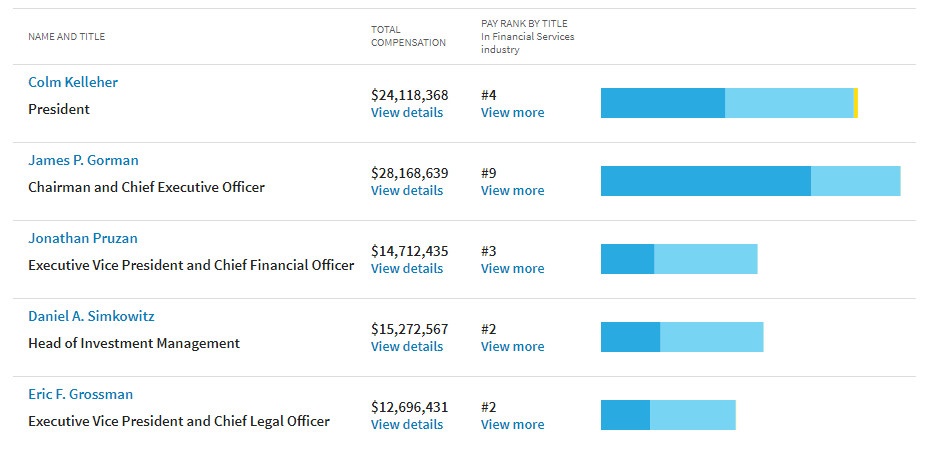Screen dimensions: 934x451
Task: Click View more beside Simkowitz's #2 rank
Action: pos(512,346)
